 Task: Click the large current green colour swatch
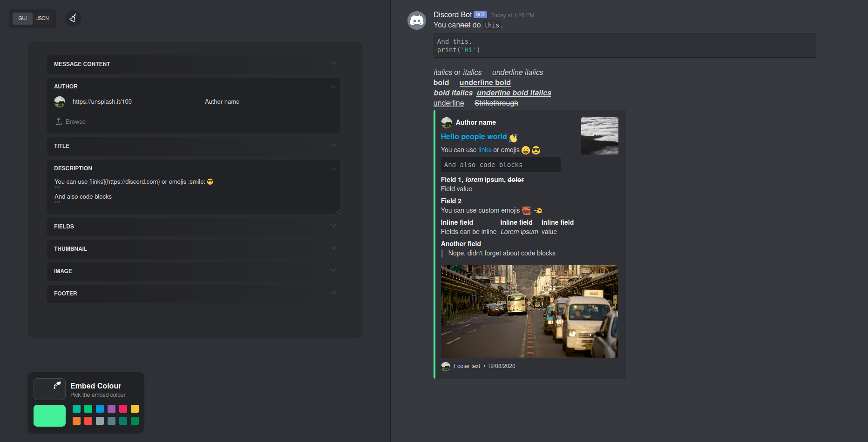tap(49, 415)
